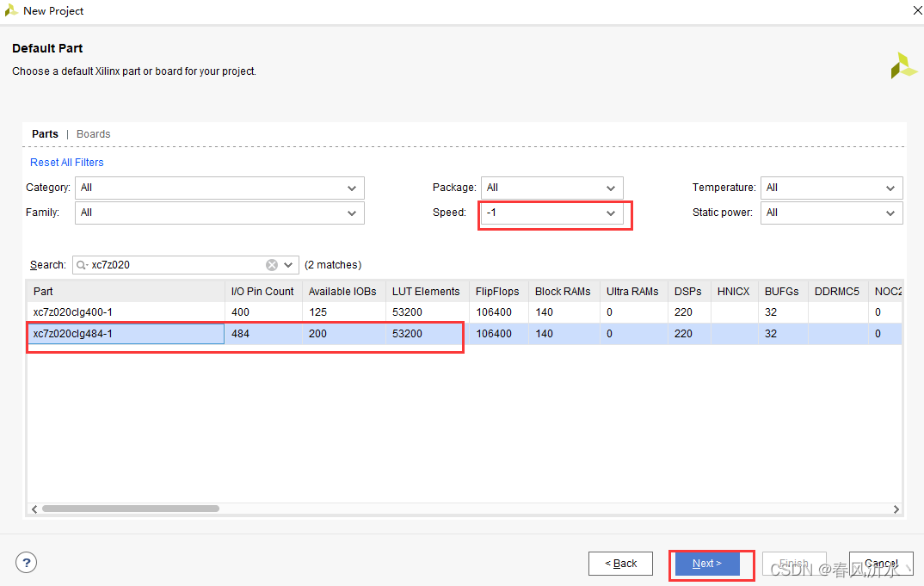The width and height of the screenshot is (924, 586).
Task: Sort by the DSPs column header
Action: point(689,291)
